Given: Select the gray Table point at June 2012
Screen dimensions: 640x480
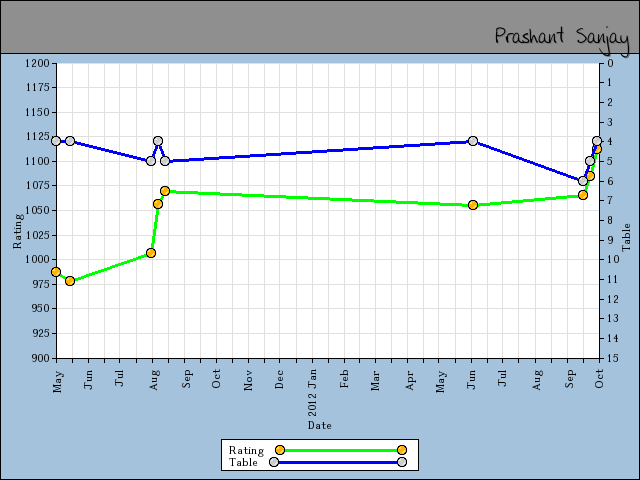Looking at the screenshot, I should click(x=473, y=141).
